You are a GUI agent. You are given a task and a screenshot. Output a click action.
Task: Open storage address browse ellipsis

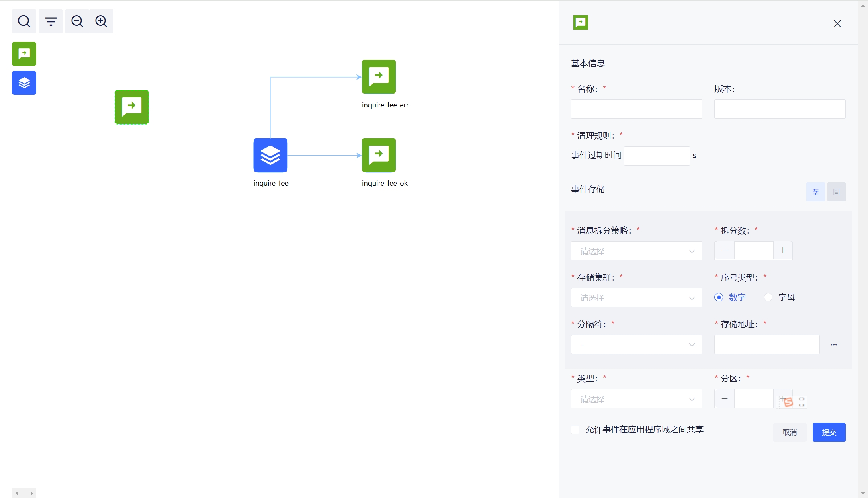834,345
